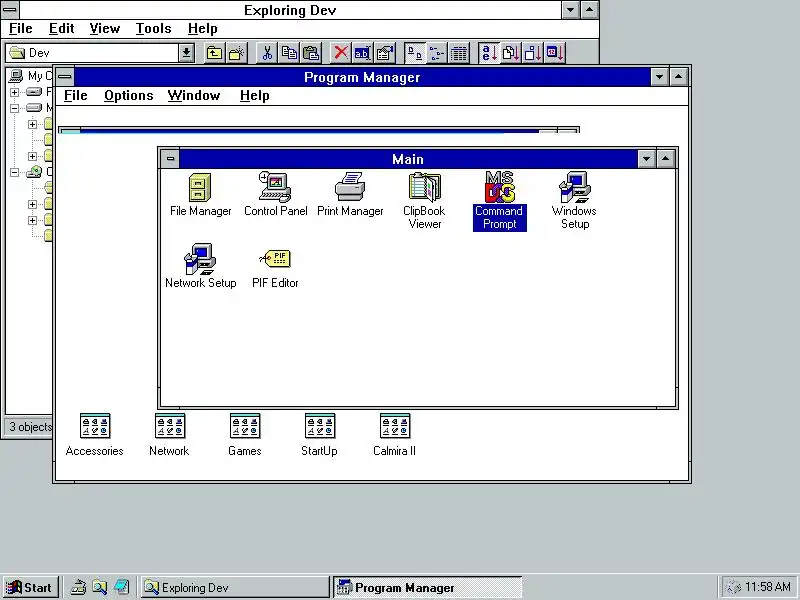Click the magnifier-folder quick-launch icon
Screen dimensions: 800x600
(x=99, y=588)
